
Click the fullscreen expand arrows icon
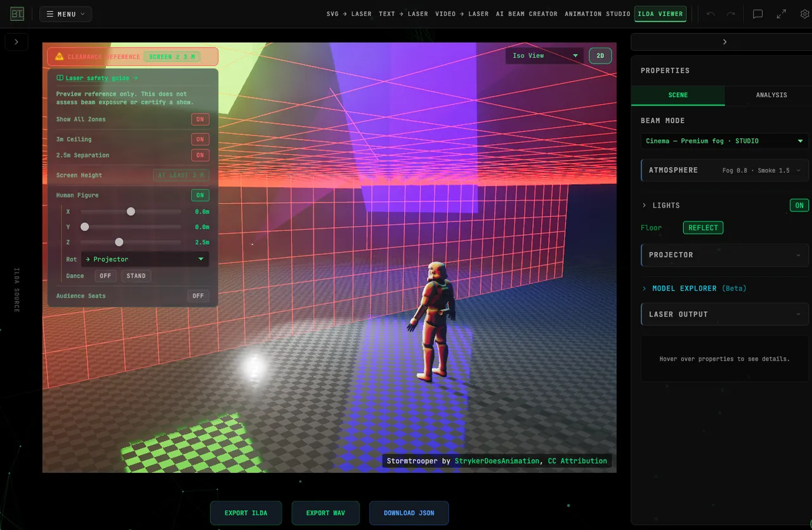click(x=782, y=14)
